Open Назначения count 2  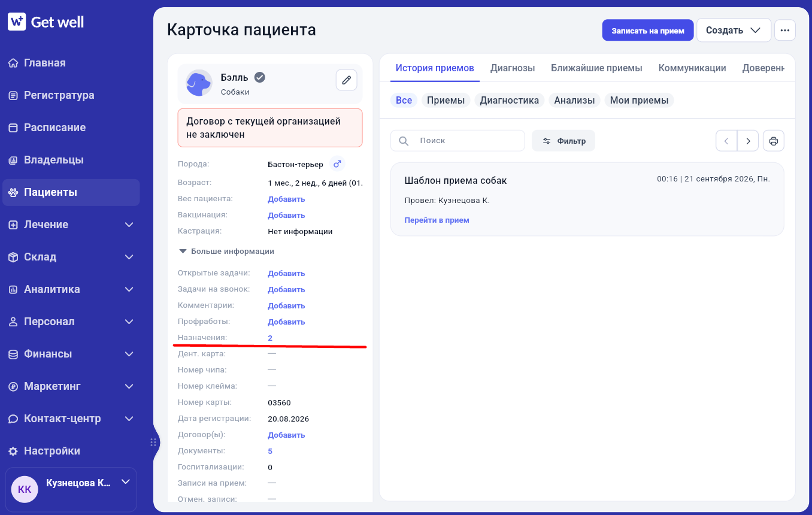click(x=270, y=338)
